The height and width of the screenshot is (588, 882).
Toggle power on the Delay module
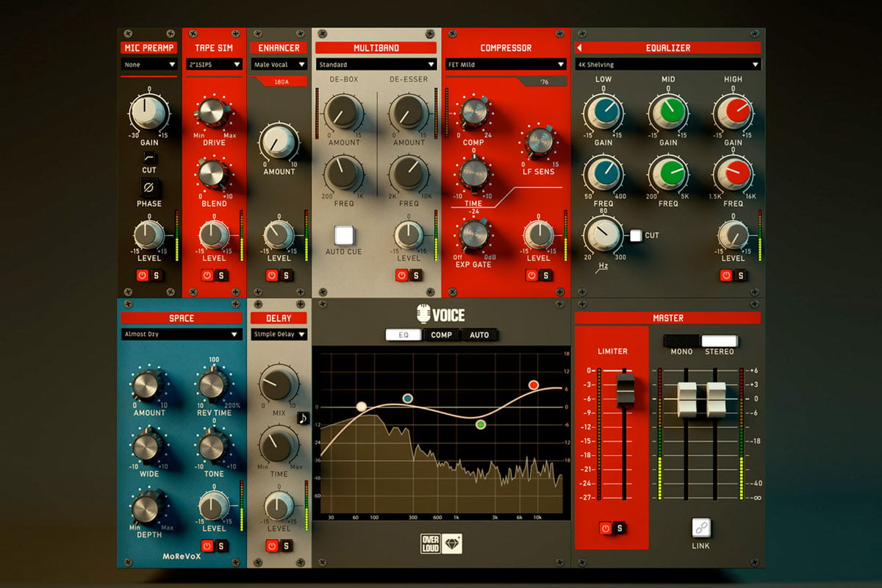click(x=272, y=545)
